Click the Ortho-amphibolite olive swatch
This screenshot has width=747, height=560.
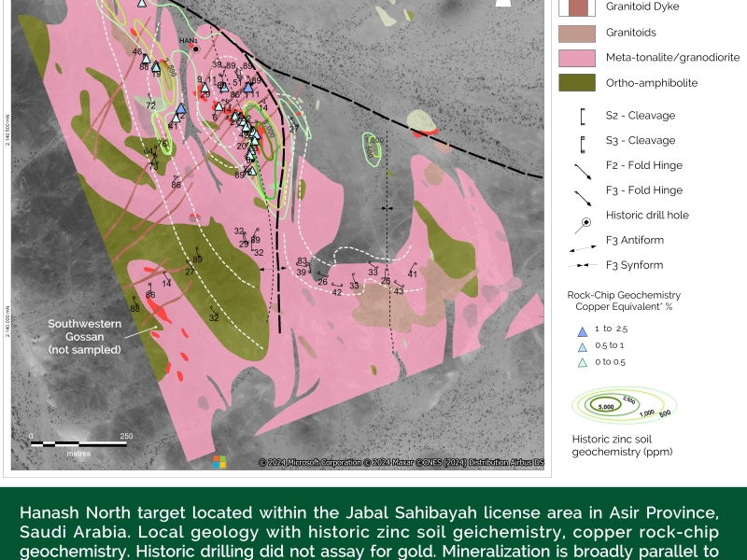(x=577, y=83)
